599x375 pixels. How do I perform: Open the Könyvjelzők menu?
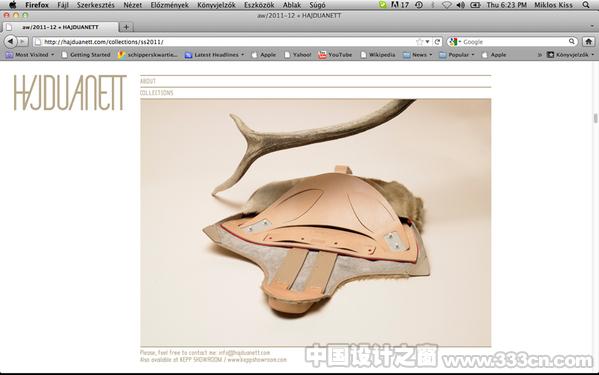click(x=216, y=5)
